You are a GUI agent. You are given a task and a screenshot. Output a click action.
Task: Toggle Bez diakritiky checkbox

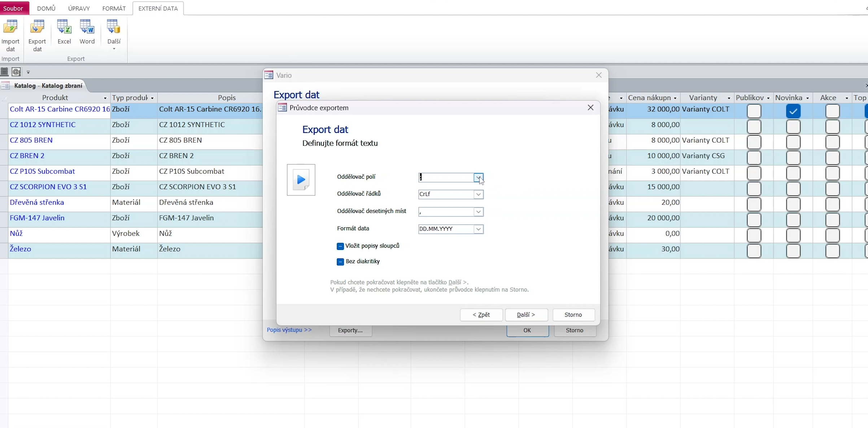tap(340, 261)
